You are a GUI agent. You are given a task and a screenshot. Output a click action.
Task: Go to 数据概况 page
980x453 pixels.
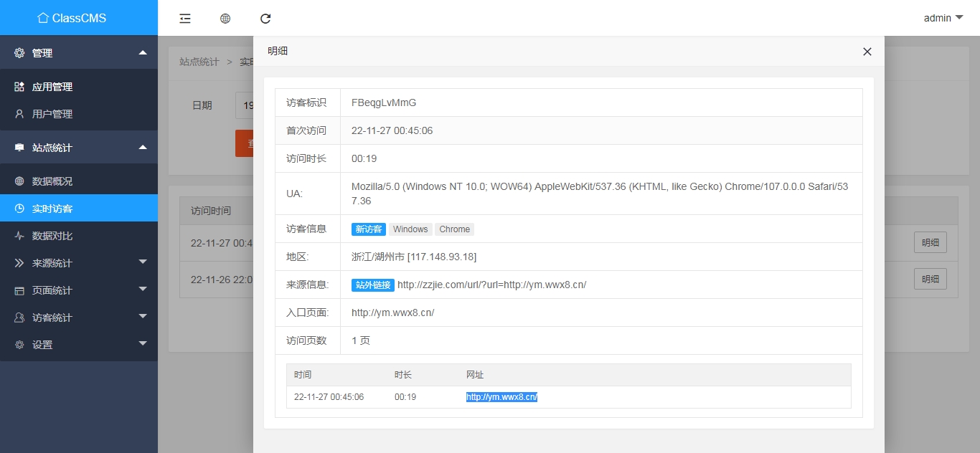tap(52, 181)
